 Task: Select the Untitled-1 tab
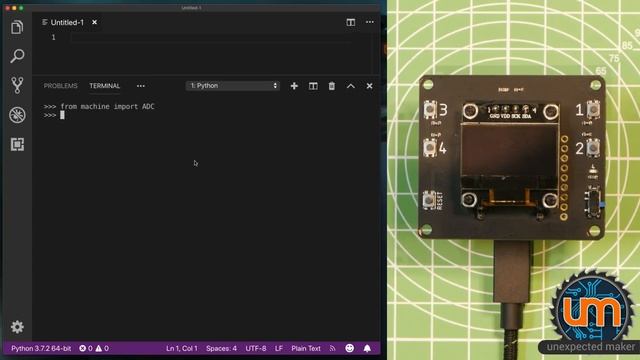67,22
